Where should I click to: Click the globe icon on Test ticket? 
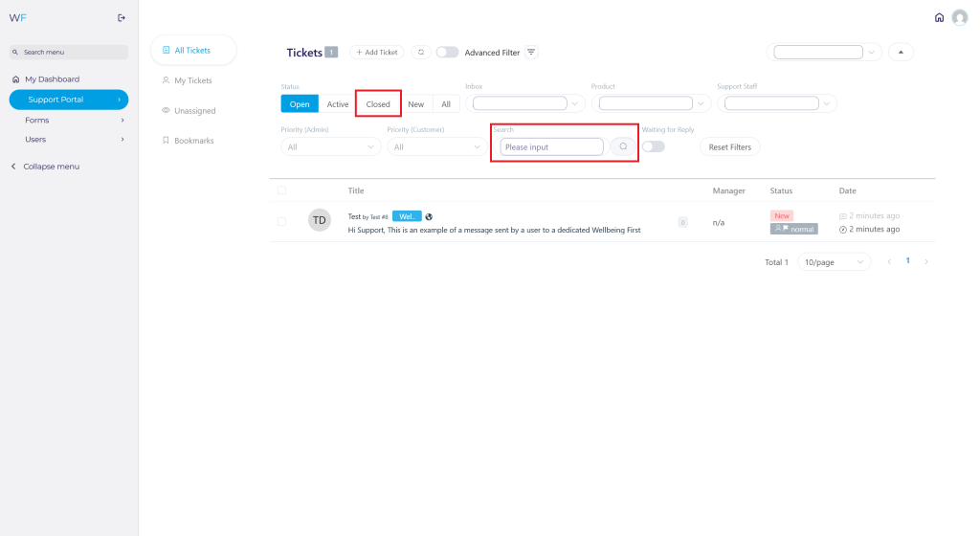pyautogui.click(x=429, y=216)
